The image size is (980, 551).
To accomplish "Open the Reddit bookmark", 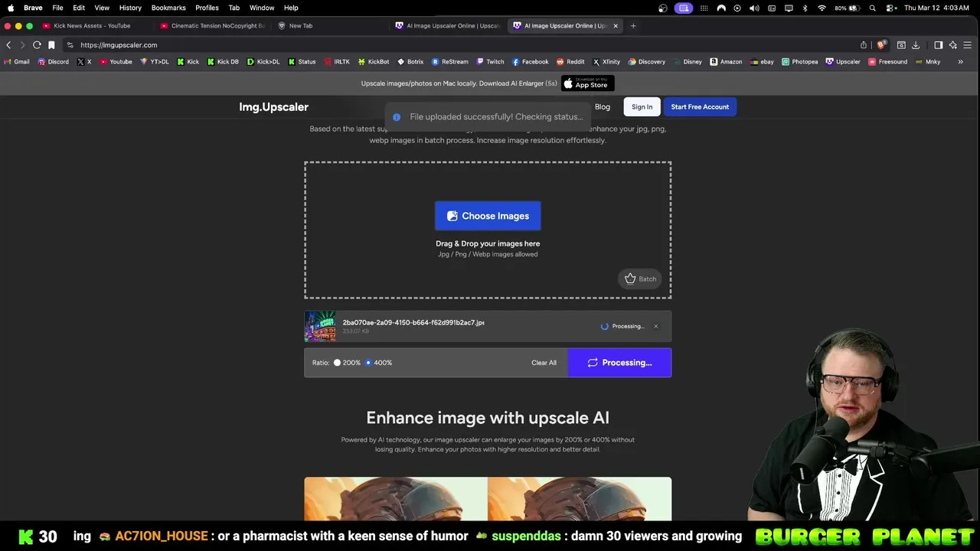I will point(570,61).
